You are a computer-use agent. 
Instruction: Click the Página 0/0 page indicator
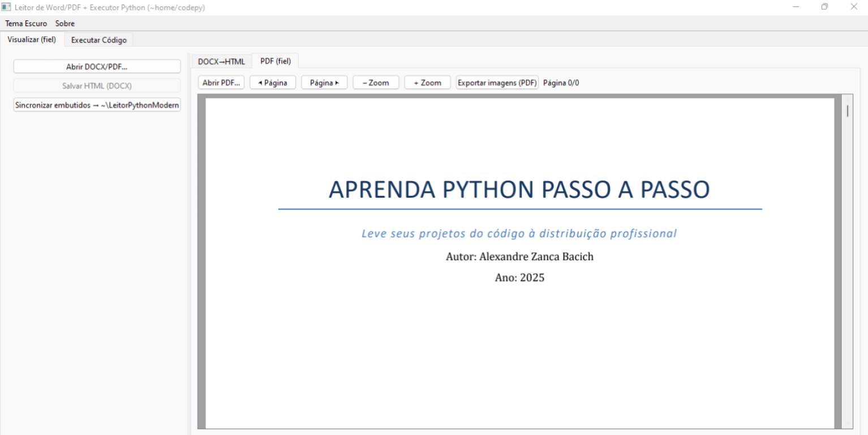coord(561,83)
